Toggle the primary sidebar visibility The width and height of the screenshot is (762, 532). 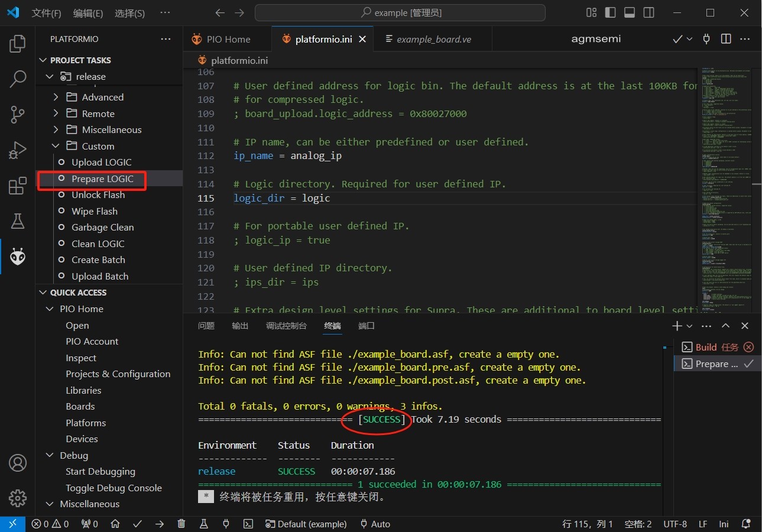[610, 12]
